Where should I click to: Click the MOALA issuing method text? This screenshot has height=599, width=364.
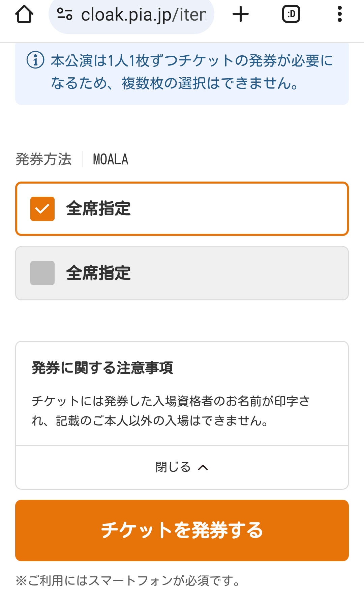(x=111, y=160)
